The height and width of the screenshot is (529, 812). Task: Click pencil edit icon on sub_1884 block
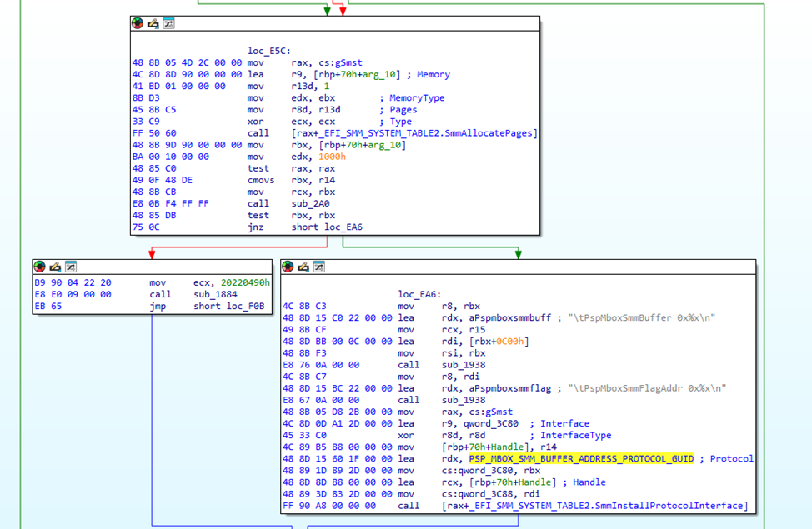click(54, 267)
